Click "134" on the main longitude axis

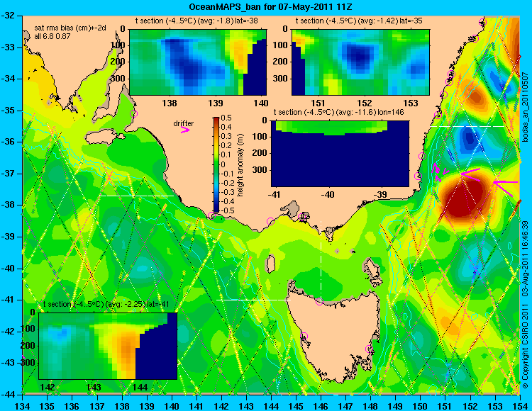(x=23, y=406)
